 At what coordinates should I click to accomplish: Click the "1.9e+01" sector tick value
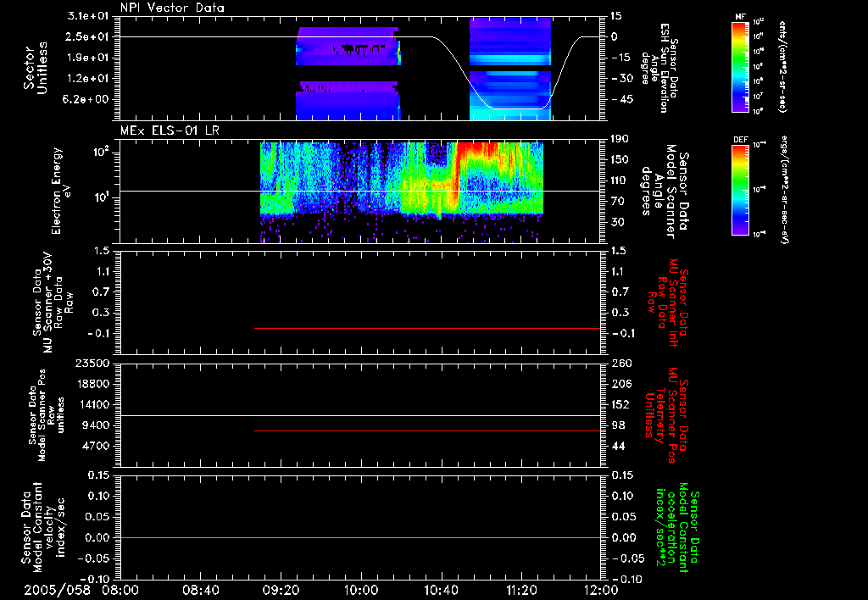click(88, 58)
